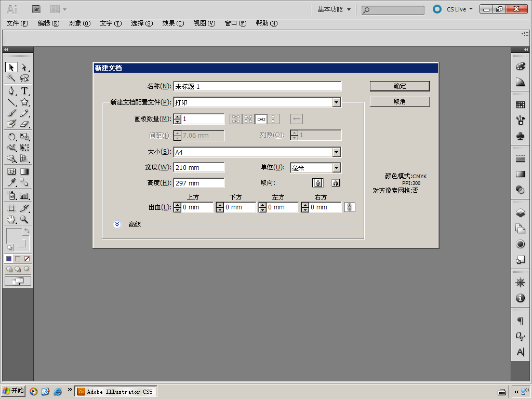The height and width of the screenshot is (399, 532).
Task: Click Adobe Illustrator CS5 taskbar button
Action: [116, 392]
